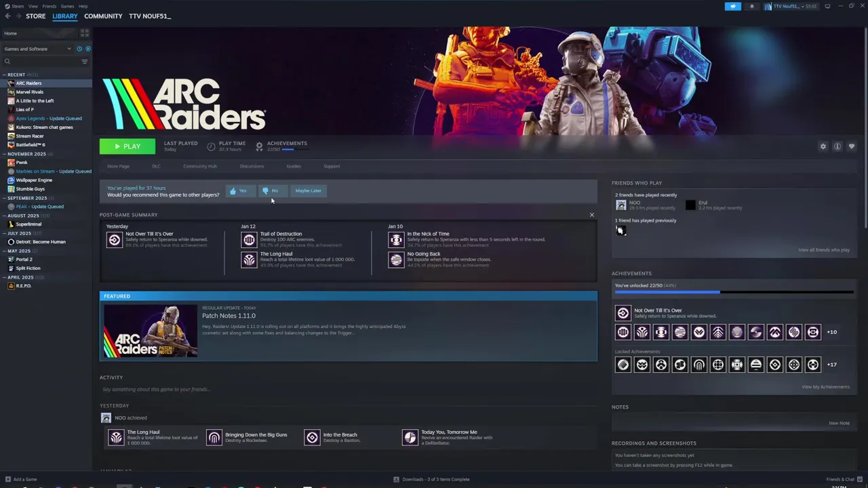
Task: Click Maybe Later on recommendation prompt
Action: (x=308, y=191)
